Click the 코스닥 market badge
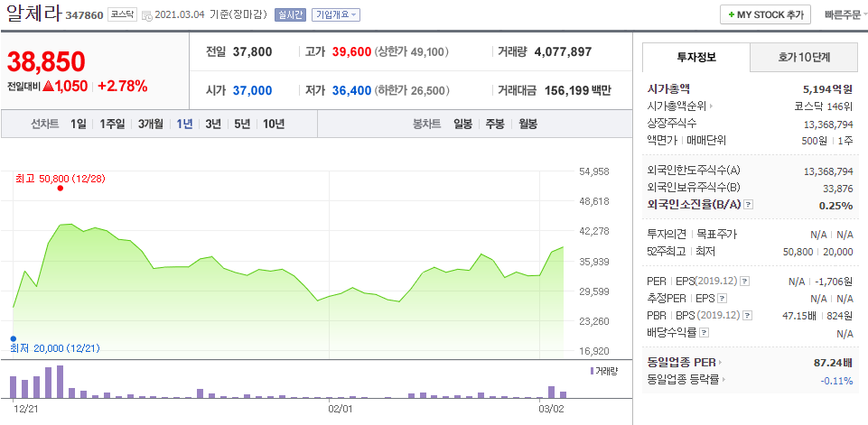 coord(122,15)
